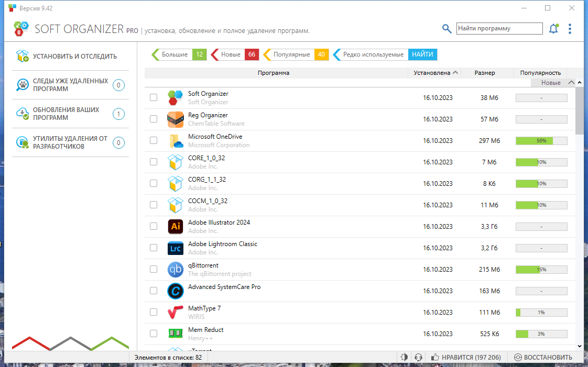This screenshot has height=367, width=588.
Task: Select the qBittorrent application icon
Action: 175,269
